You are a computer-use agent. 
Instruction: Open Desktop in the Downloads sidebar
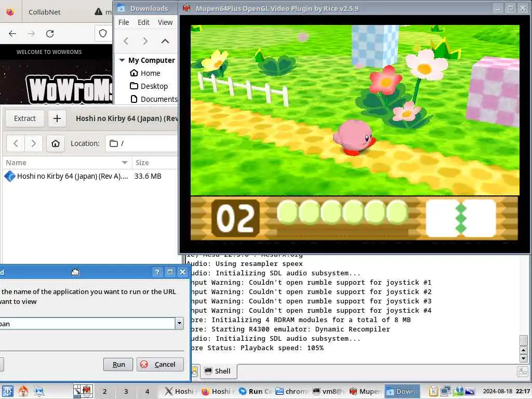[x=149, y=86]
